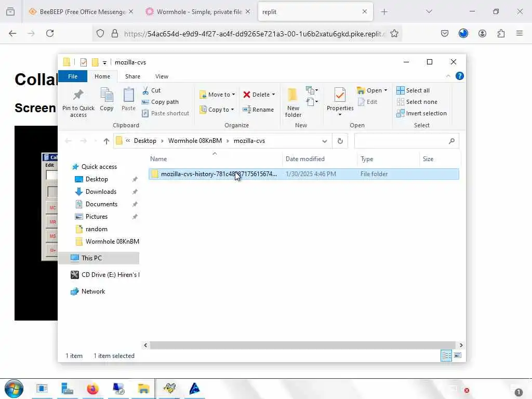
Task: Open a new Firefox tab
Action: (384, 11)
